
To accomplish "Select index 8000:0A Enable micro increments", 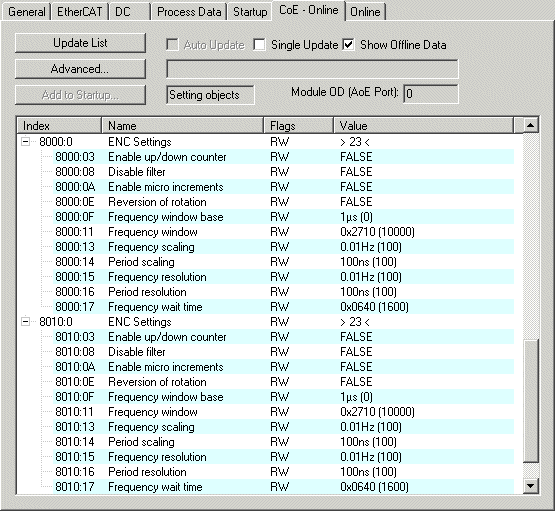I will (x=265, y=187).
